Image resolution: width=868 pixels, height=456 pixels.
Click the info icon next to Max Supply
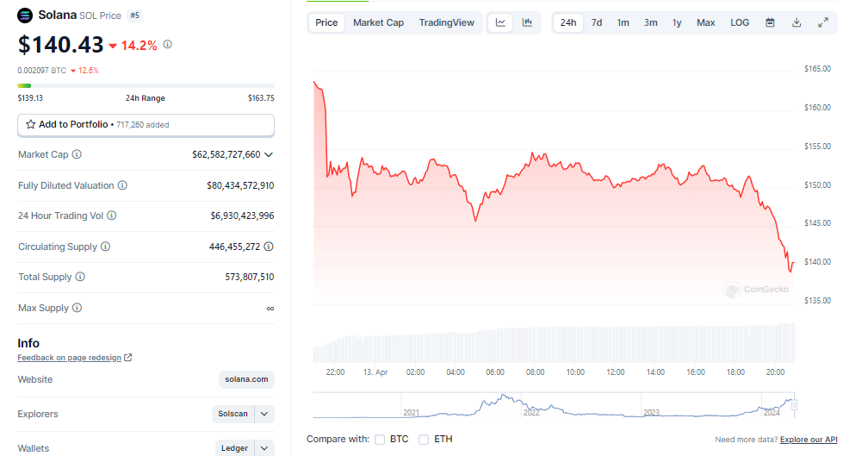(x=77, y=308)
